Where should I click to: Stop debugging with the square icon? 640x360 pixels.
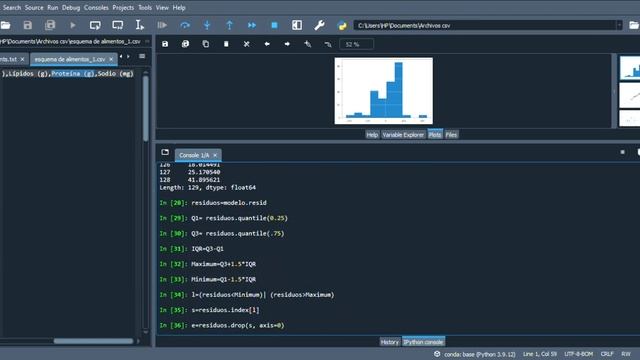click(x=274, y=25)
